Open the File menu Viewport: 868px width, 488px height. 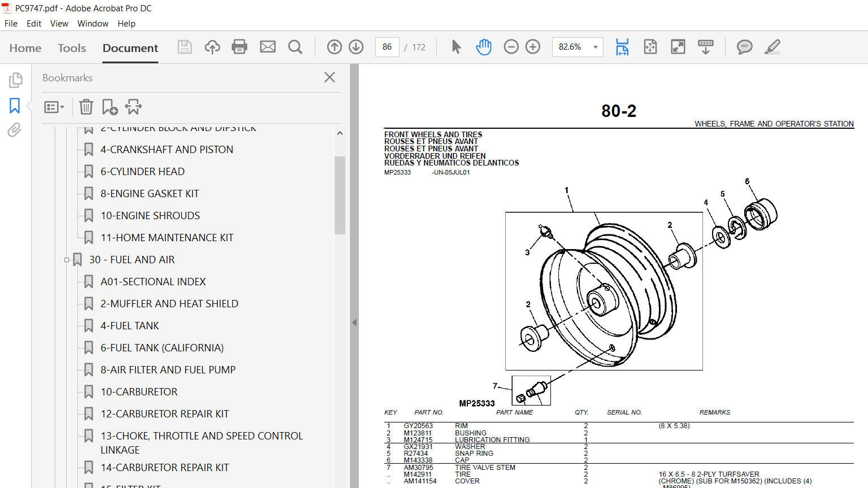pyautogui.click(x=11, y=24)
